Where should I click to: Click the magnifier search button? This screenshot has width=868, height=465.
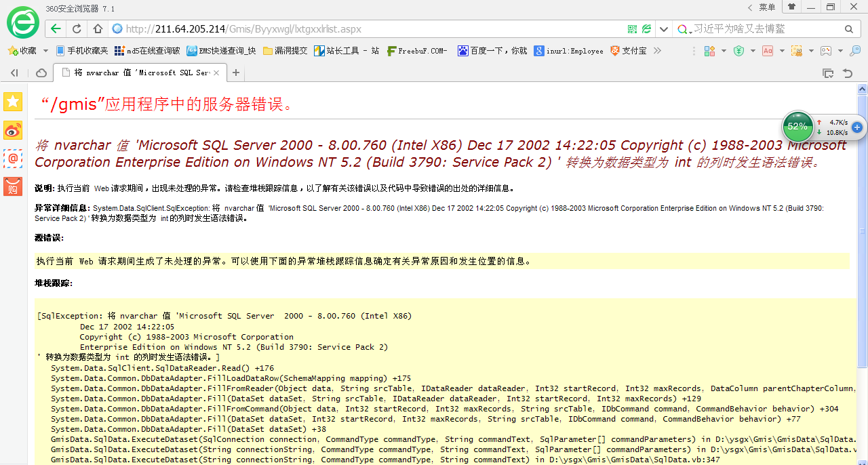(x=848, y=29)
